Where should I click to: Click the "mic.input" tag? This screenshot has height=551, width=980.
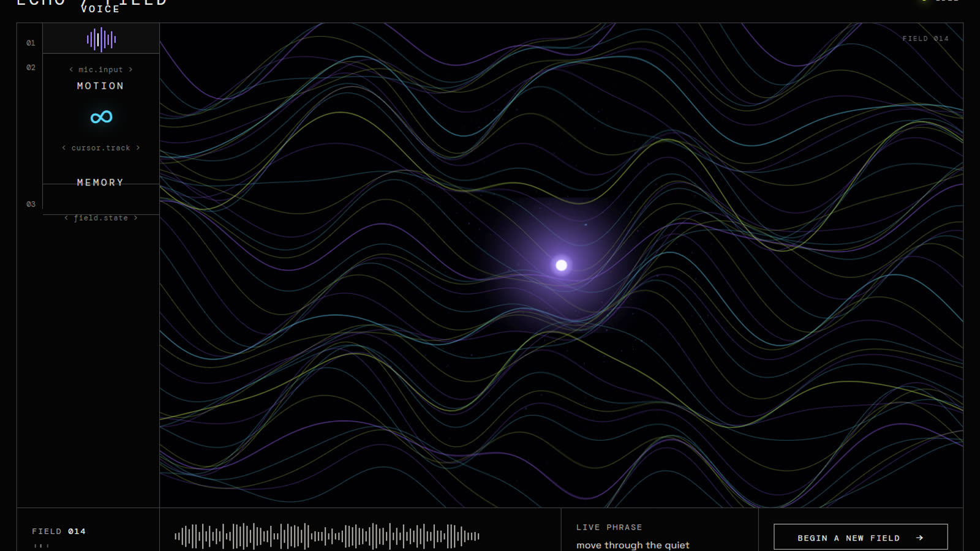point(101,70)
